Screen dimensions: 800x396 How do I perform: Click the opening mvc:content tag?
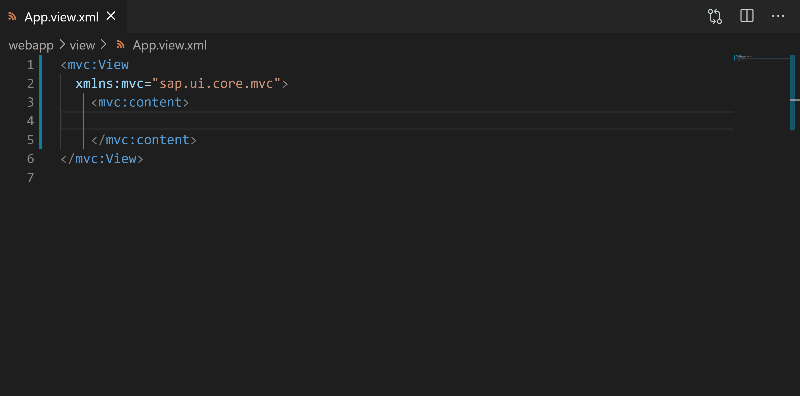point(140,102)
